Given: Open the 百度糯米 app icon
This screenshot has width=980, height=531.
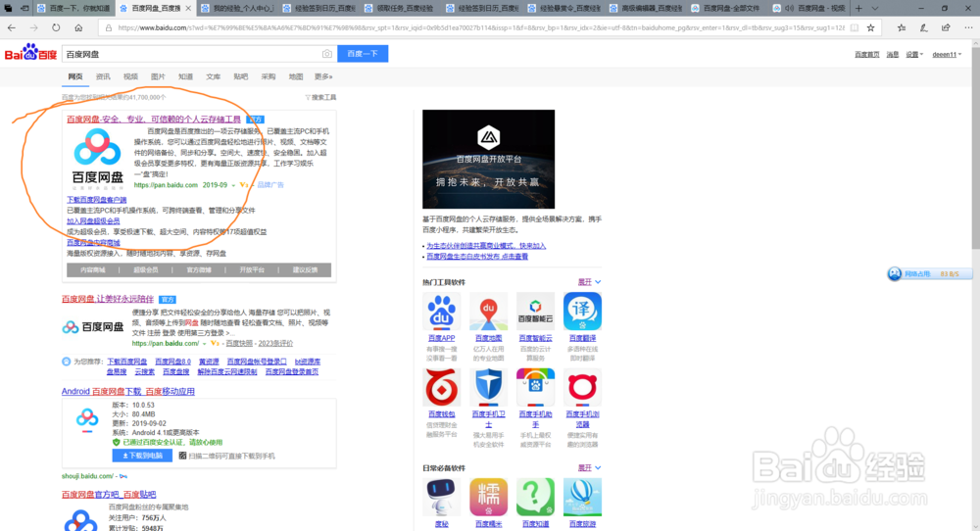Looking at the screenshot, I should pos(488,498).
